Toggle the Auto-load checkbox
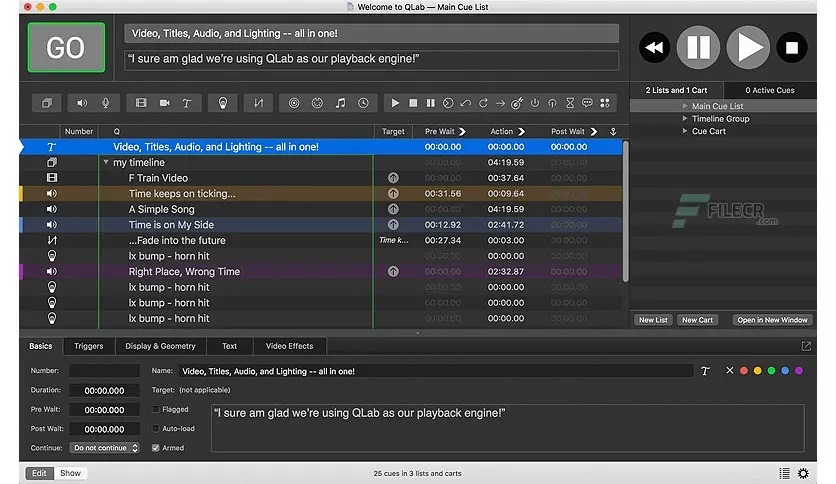This screenshot has height=484, width=836. pos(156,428)
